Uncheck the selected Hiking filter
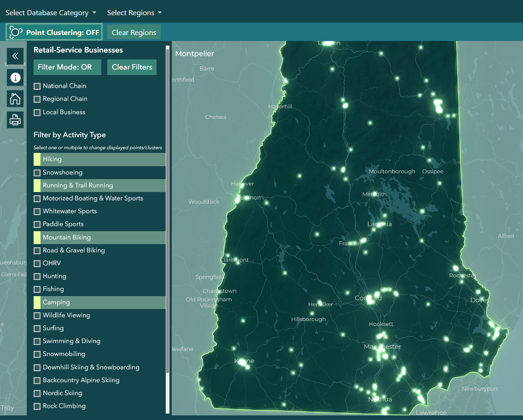The height and width of the screenshot is (420, 523). (99, 159)
